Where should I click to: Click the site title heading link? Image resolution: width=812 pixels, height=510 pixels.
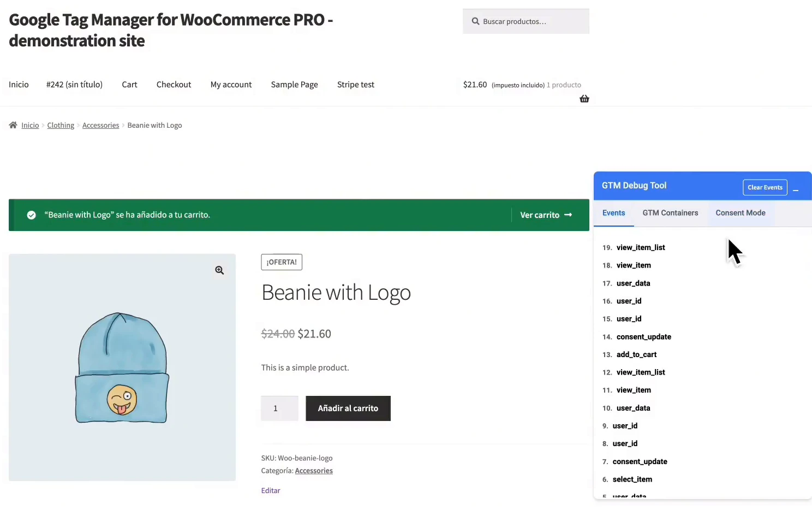[171, 30]
